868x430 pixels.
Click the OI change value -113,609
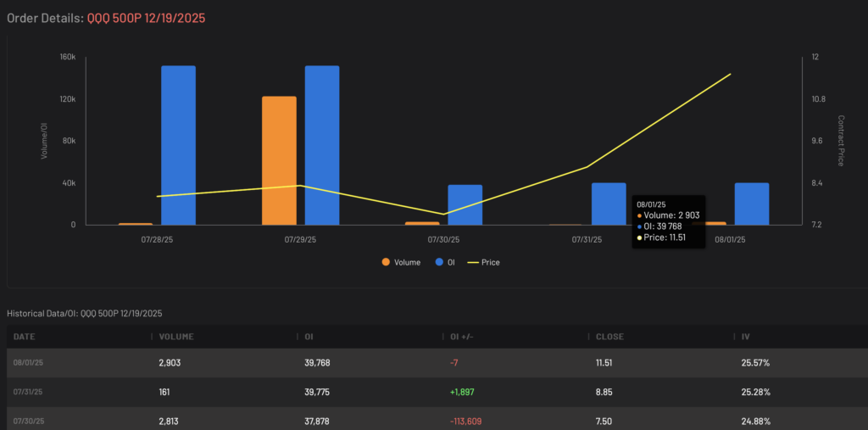tap(465, 422)
